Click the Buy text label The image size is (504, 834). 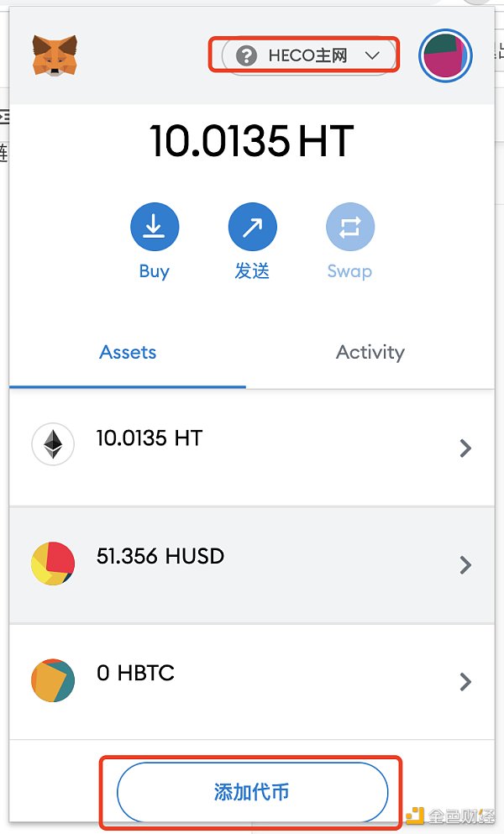tap(155, 271)
